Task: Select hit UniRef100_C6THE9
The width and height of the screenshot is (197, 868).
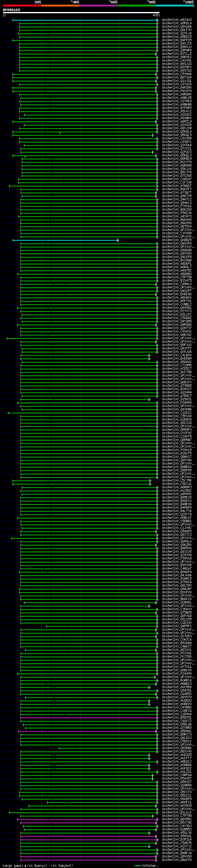Action: tap(177, 101)
